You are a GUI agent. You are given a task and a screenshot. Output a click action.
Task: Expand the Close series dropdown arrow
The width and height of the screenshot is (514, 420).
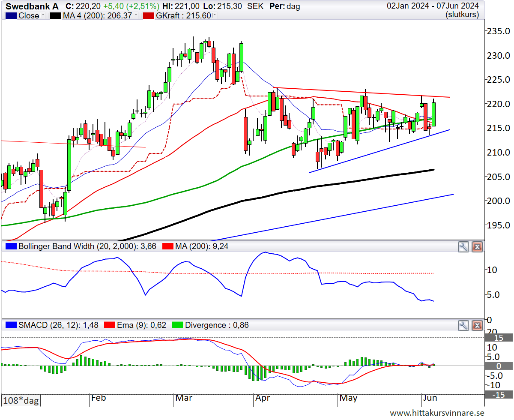(42, 15)
